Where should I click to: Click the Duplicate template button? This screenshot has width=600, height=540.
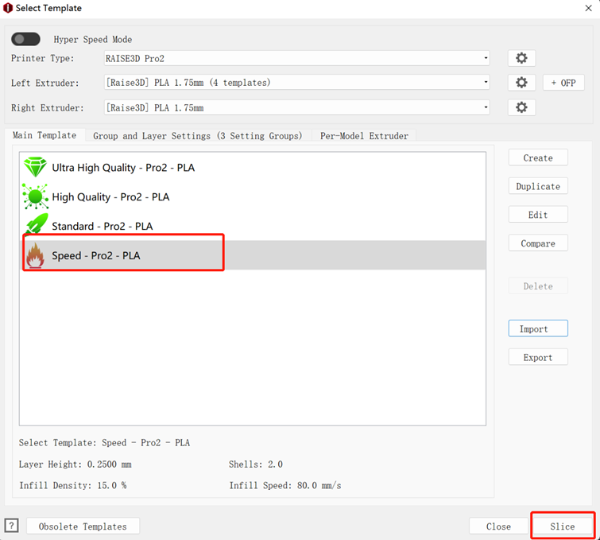[x=537, y=186]
